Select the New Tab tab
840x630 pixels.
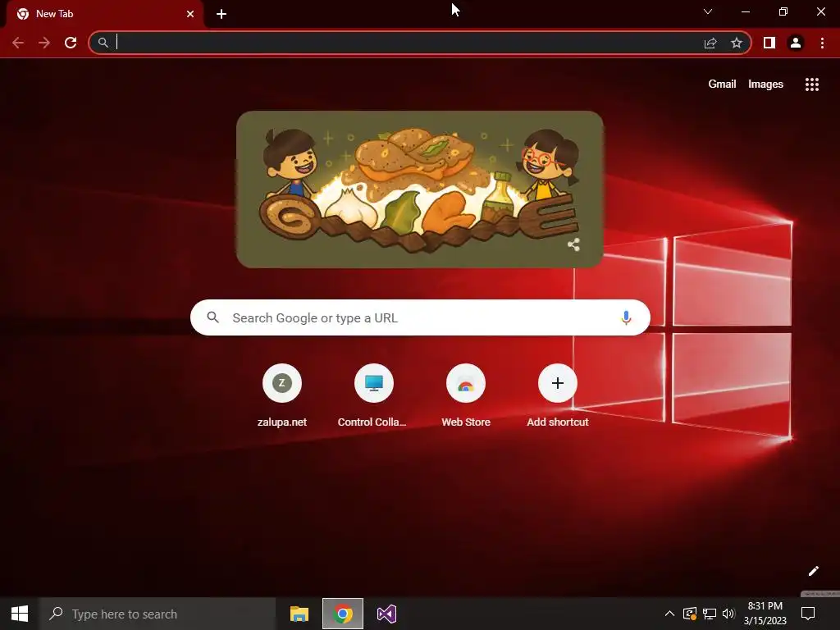(105, 14)
